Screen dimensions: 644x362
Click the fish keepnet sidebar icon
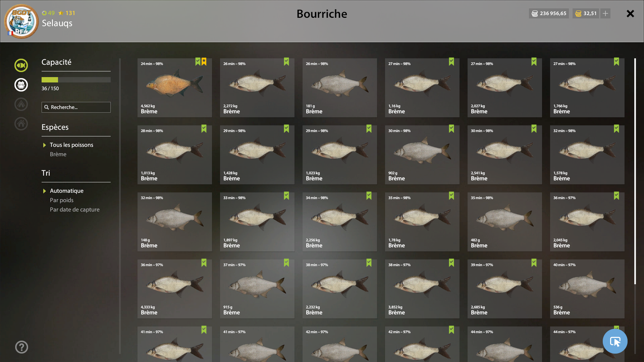(21, 65)
